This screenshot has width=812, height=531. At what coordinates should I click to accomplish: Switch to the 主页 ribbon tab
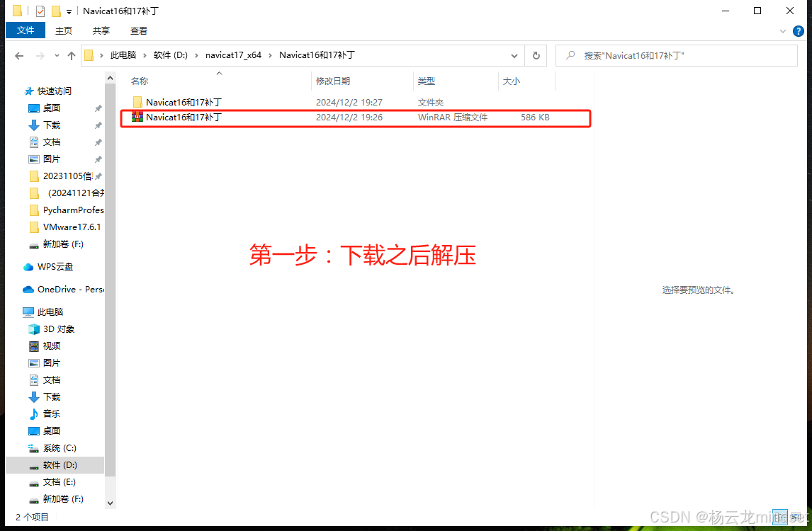click(x=64, y=31)
